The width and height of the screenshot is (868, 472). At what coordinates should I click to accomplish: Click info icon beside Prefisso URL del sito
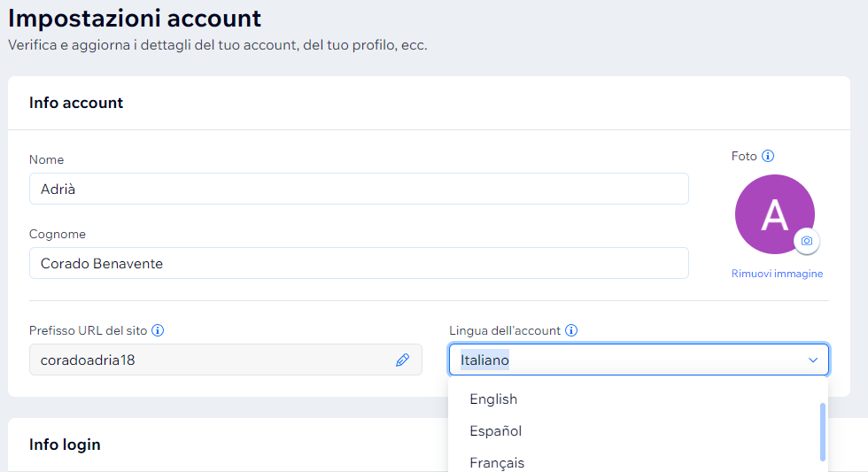(x=158, y=330)
